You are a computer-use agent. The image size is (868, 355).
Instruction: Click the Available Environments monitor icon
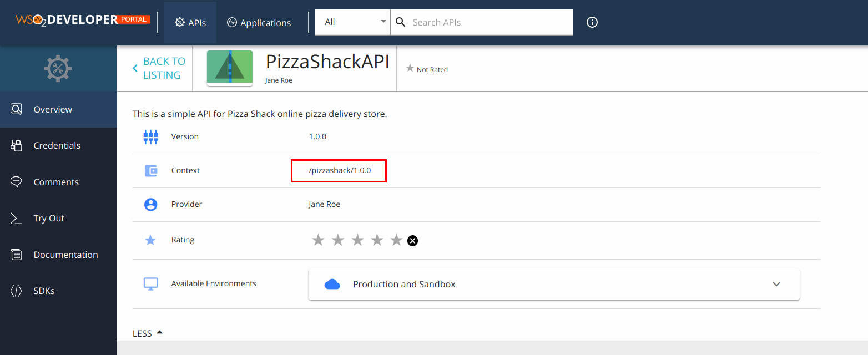pos(151,283)
